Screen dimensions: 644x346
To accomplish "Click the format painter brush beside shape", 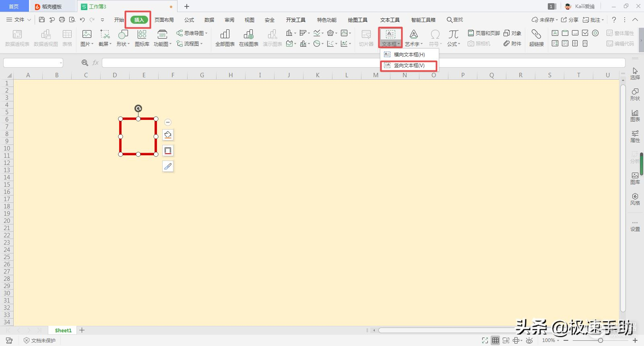I will point(168,166).
